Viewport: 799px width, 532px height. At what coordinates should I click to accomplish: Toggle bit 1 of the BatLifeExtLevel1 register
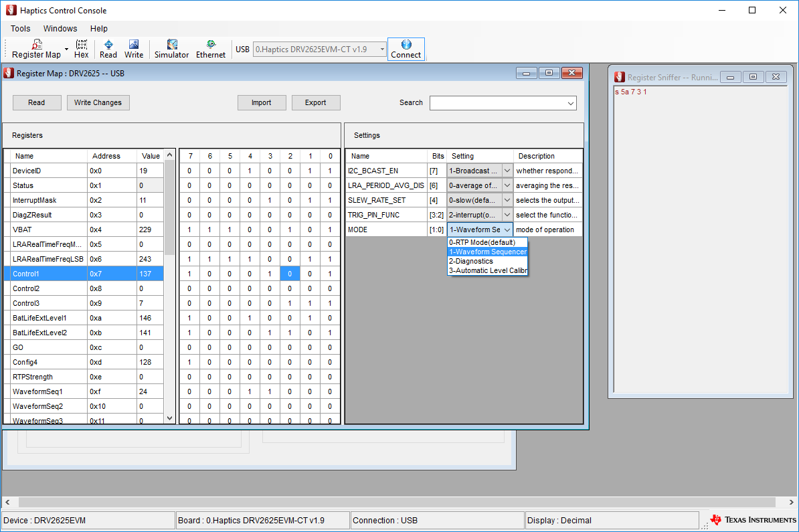click(x=310, y=318)
